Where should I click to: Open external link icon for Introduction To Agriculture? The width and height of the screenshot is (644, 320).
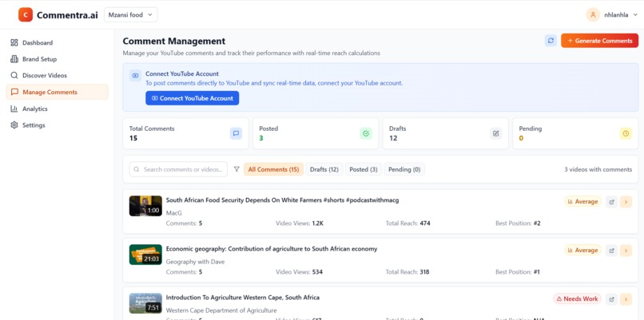611,299
